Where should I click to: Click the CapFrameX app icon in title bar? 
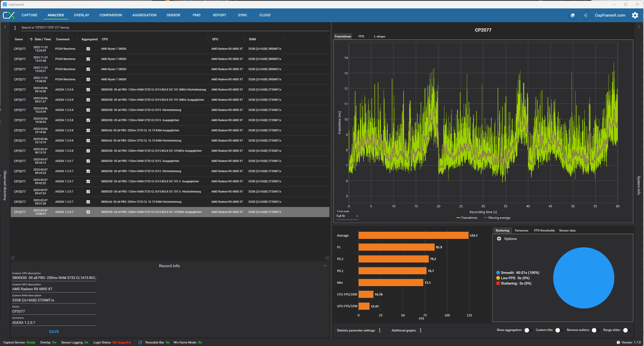[x=5, y=4]
